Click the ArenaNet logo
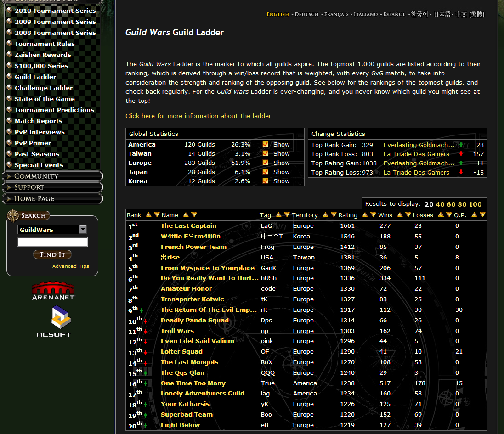The width and height of the screenshot is (504, 434). 53,291
